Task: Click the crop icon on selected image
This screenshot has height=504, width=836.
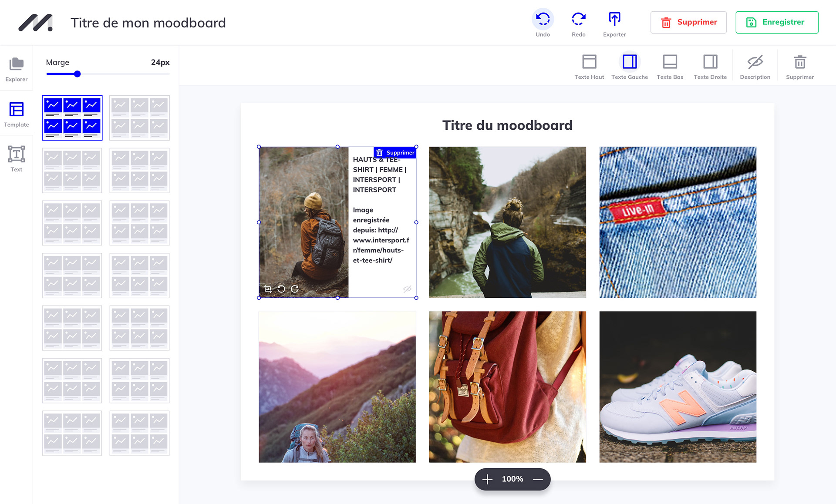Action: point(268,289)
